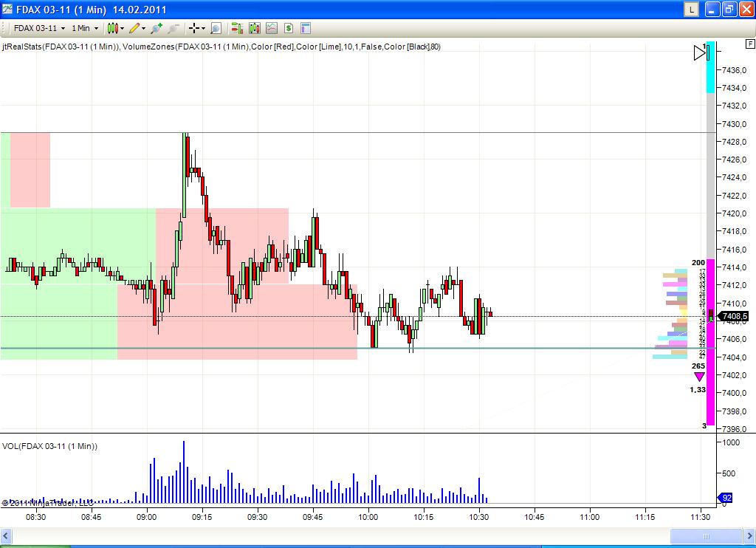
Task: Click the 09:00 time axis label
Action: (x=146, y=517)
